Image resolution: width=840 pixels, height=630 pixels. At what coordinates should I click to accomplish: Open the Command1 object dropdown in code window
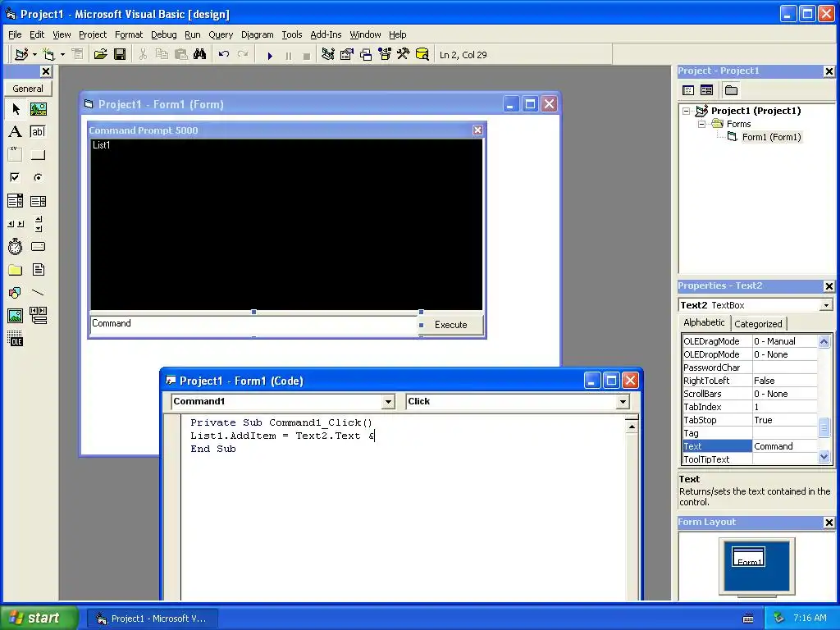click(388, 402)
